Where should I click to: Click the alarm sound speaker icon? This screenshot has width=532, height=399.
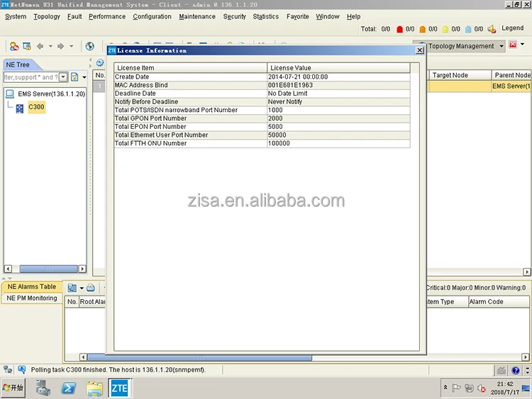pos(492,29)
